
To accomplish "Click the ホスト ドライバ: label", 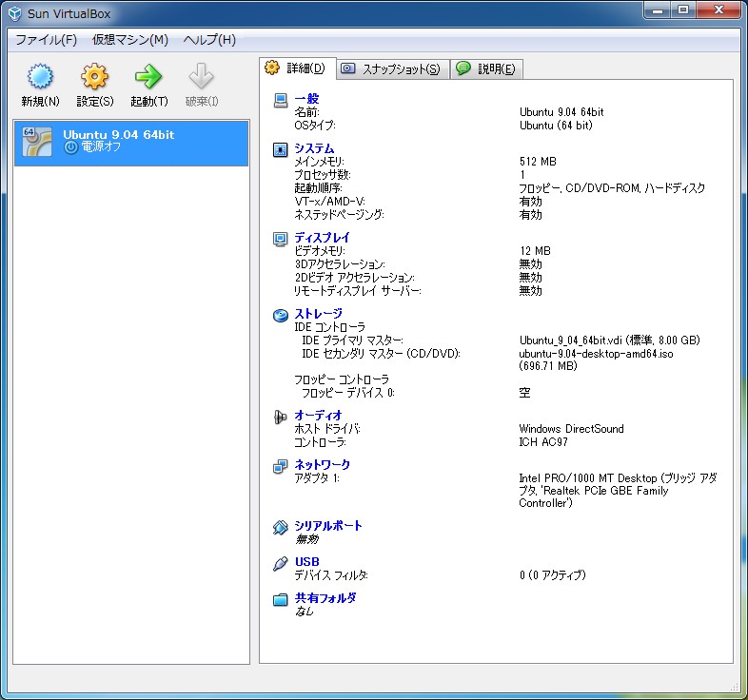I will (327, 429).
